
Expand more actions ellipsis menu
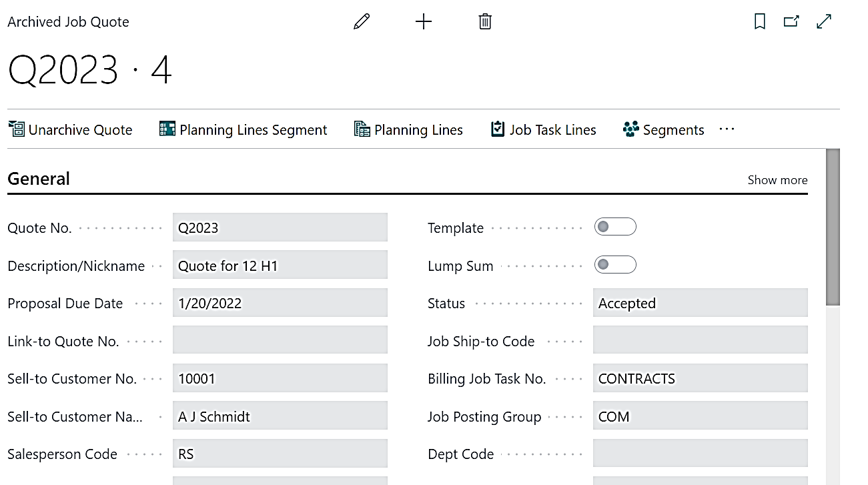click(727, 129)
